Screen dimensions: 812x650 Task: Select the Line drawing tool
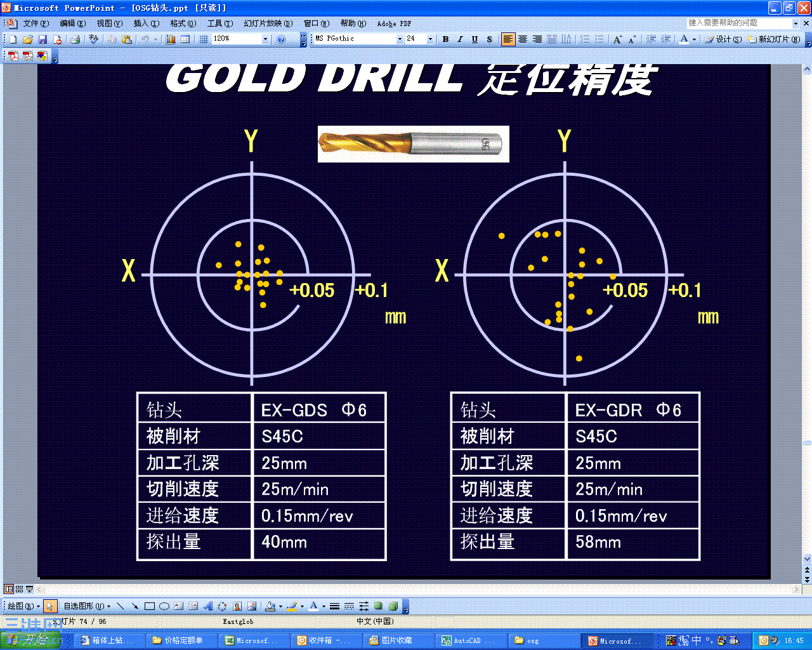tap(120, 606)
